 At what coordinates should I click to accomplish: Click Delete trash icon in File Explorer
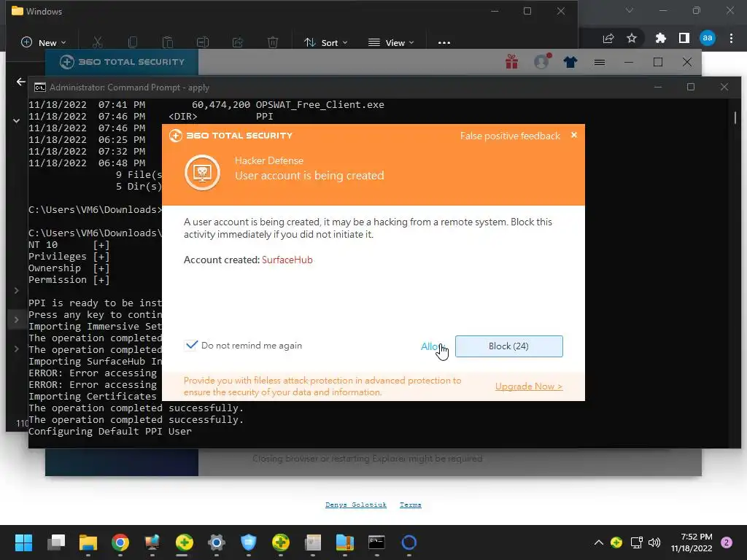[273, 42]
